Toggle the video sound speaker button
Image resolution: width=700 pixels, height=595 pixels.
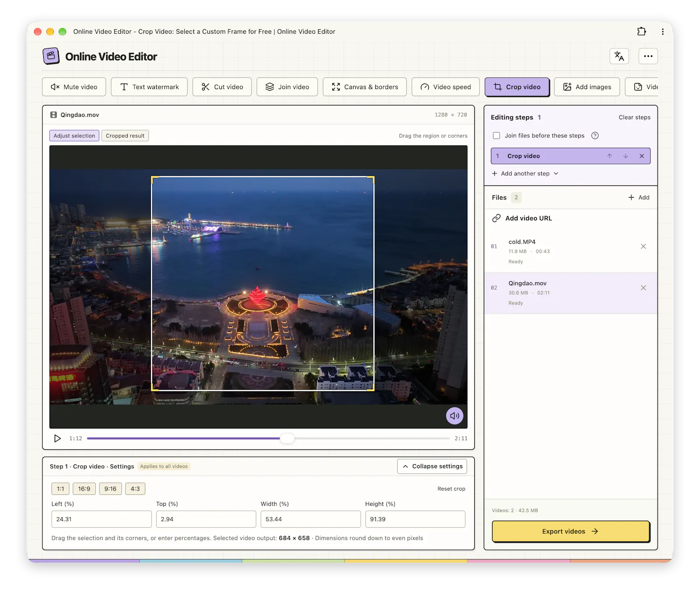coord(455,416)
